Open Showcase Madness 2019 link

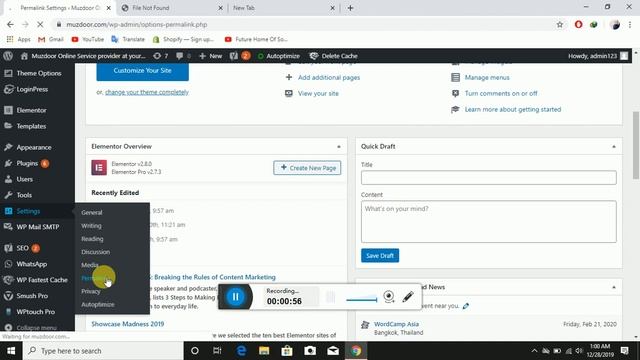click(128, 324)
